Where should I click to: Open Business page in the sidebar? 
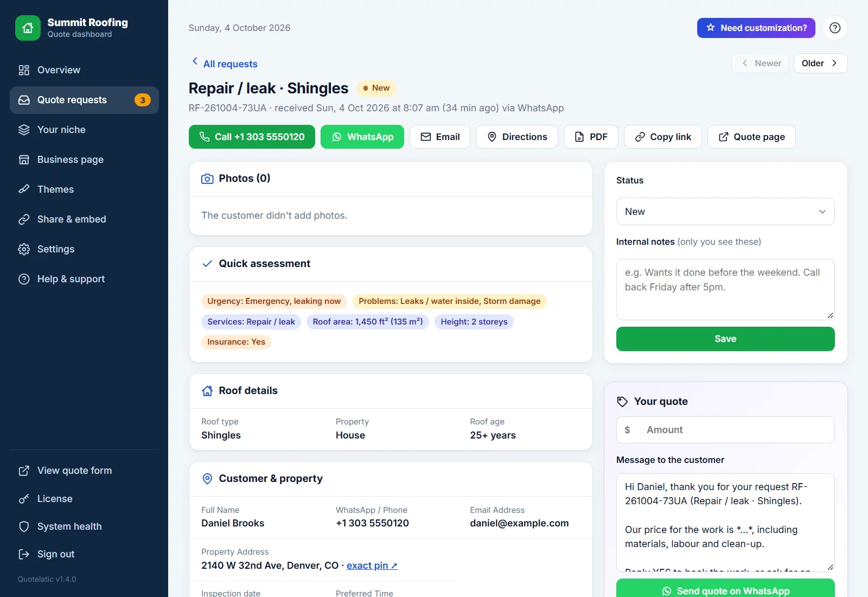[x=84, y=160]
